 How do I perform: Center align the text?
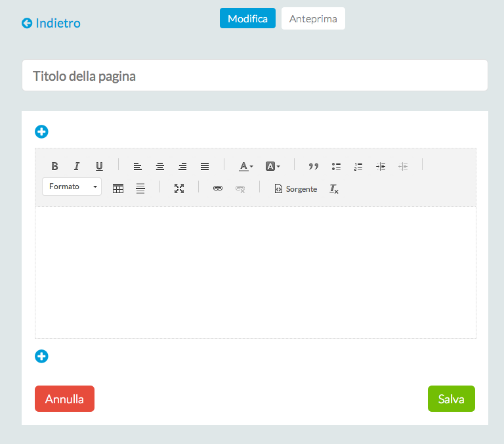click(159, 166)
